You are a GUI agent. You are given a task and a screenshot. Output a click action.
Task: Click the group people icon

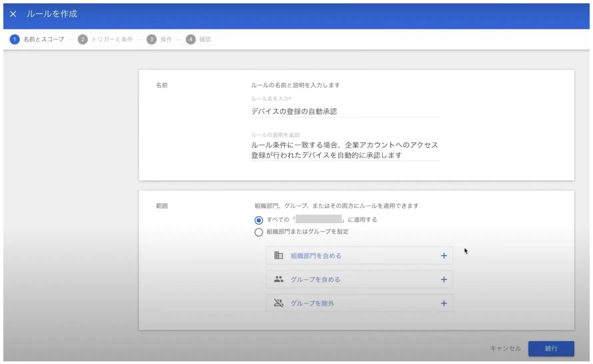pos(279,279)
